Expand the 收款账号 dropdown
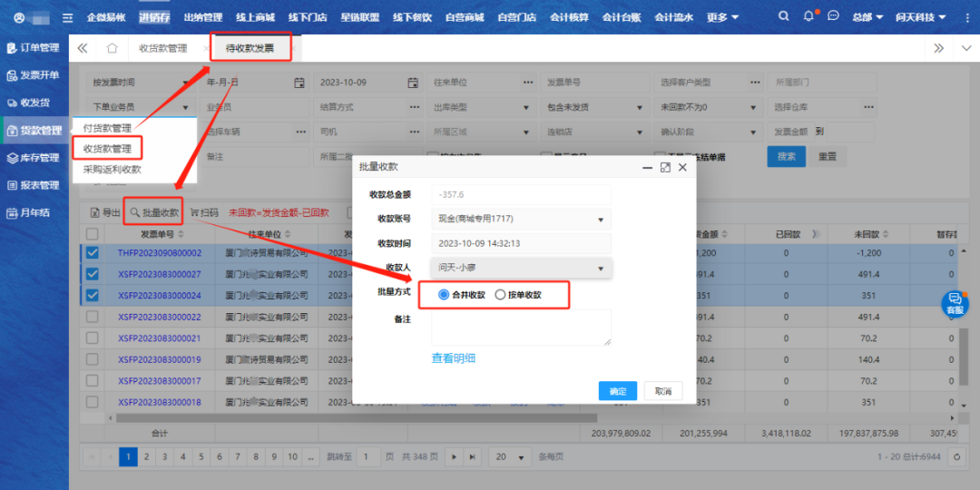The height and width of the screenshot is (490, 980). click(x=600, y=220)
